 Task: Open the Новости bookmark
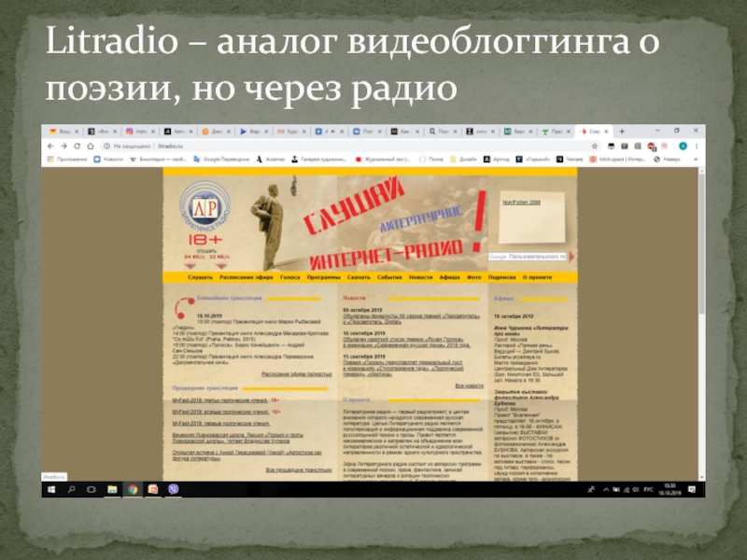(x=108, y=160)
